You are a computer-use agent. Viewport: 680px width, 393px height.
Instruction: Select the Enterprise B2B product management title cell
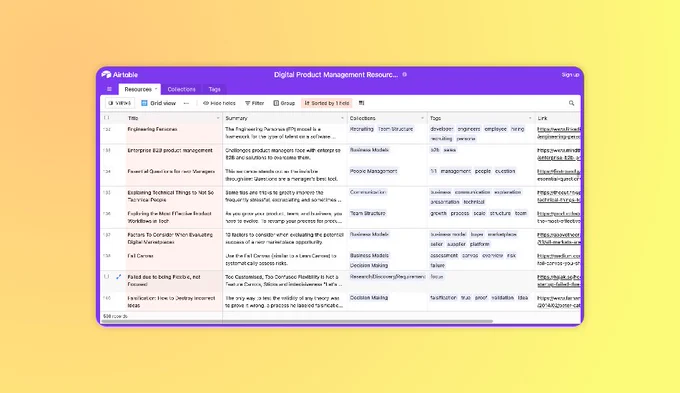(x=174, y=154)
